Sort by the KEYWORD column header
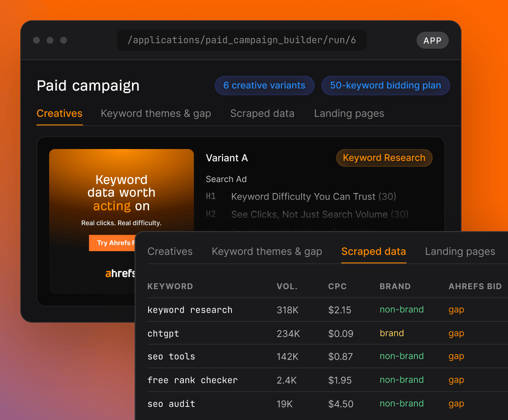Screen dimensions: 508x420 click(170, 287)
